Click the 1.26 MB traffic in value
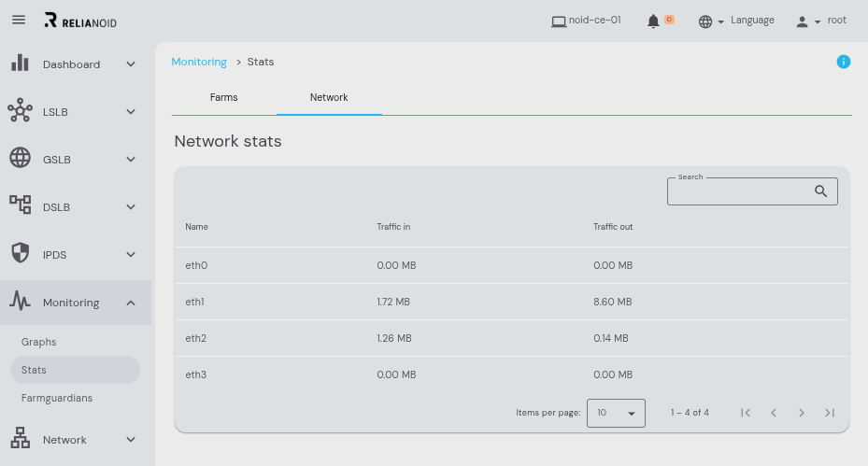 click(394, 338)
